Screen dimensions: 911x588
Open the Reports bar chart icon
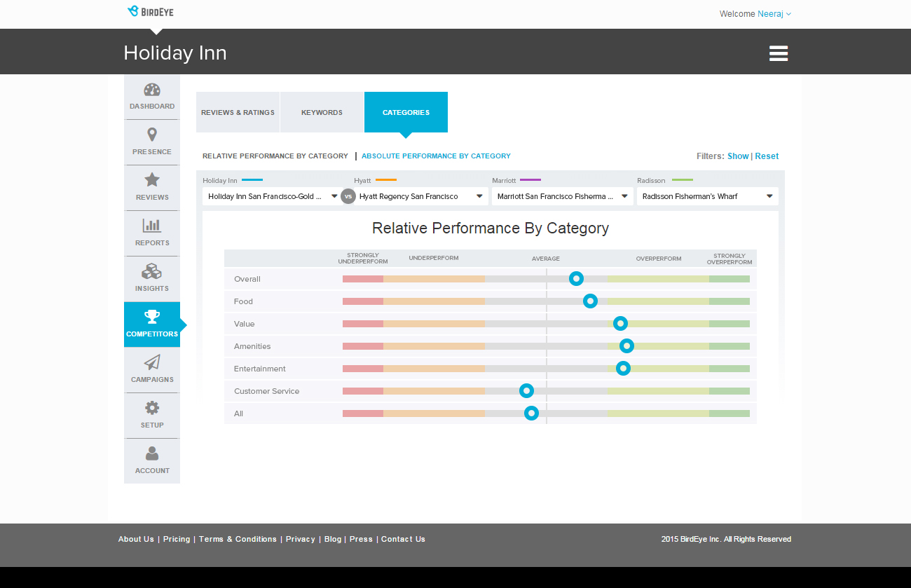tap(152, 225)
